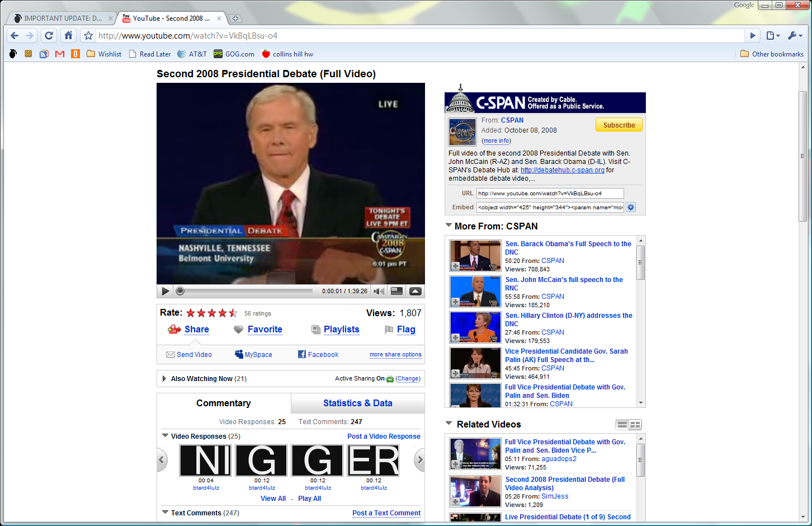The image size is (812, 526).
Task: Open the grid-patterned bookmark icon in the bookmarks bar
Action: (28, 54)
